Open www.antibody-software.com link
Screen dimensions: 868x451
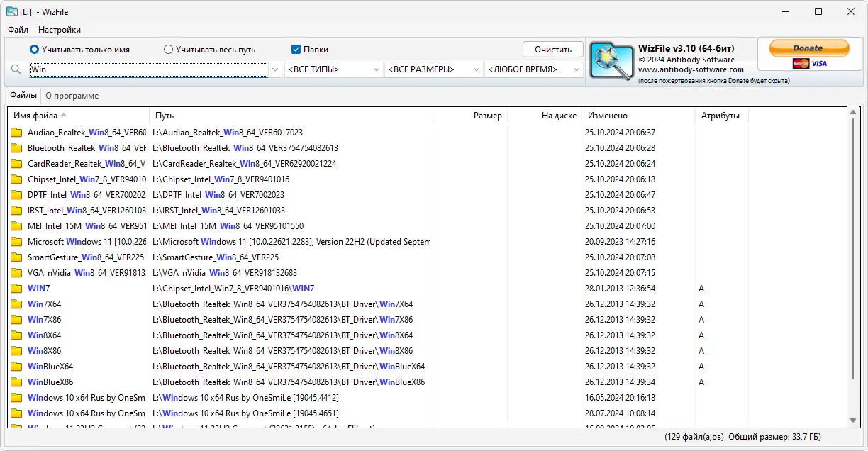691,69
